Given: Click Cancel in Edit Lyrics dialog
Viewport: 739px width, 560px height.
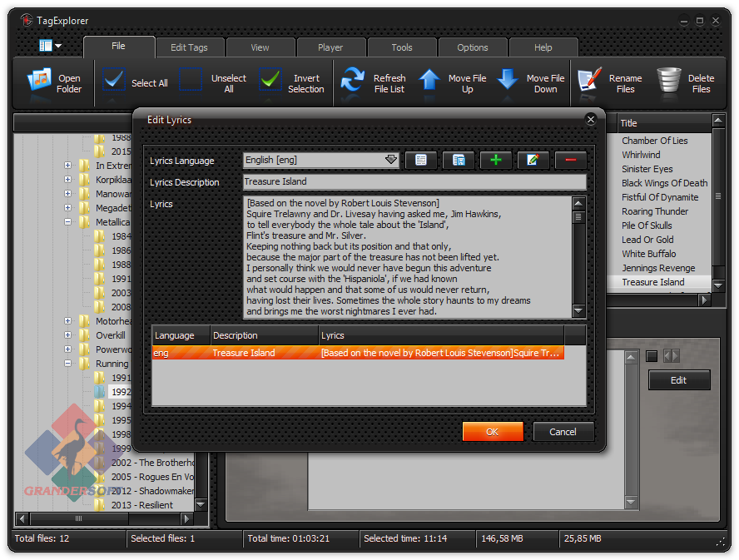Looking at the screenshot, I should click(563, 432).
